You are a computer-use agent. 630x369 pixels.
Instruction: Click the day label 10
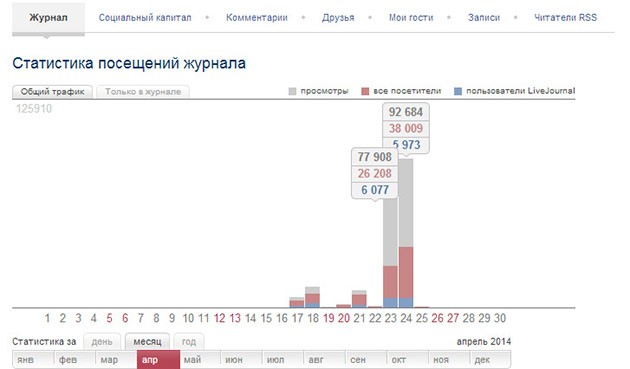(188, 318)
